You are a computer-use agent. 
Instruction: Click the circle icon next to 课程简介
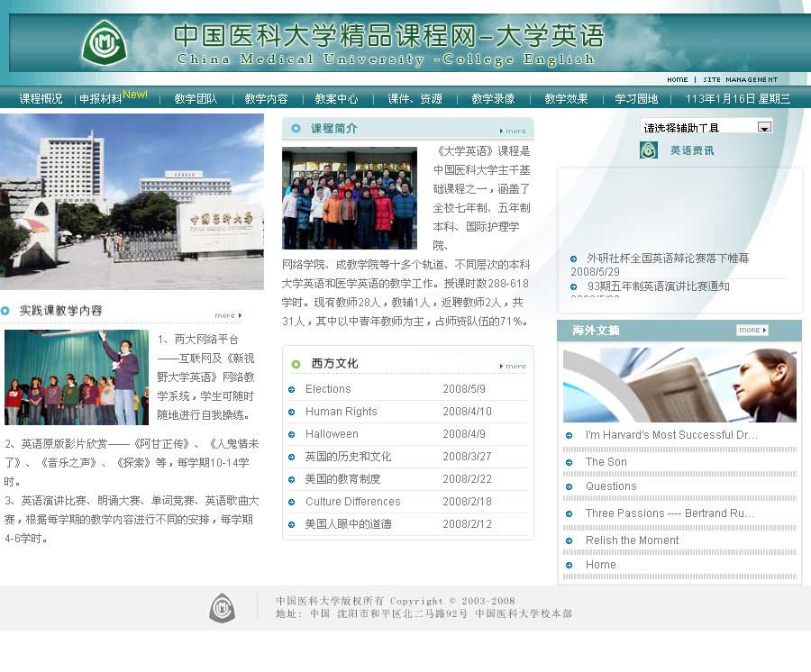296,128
